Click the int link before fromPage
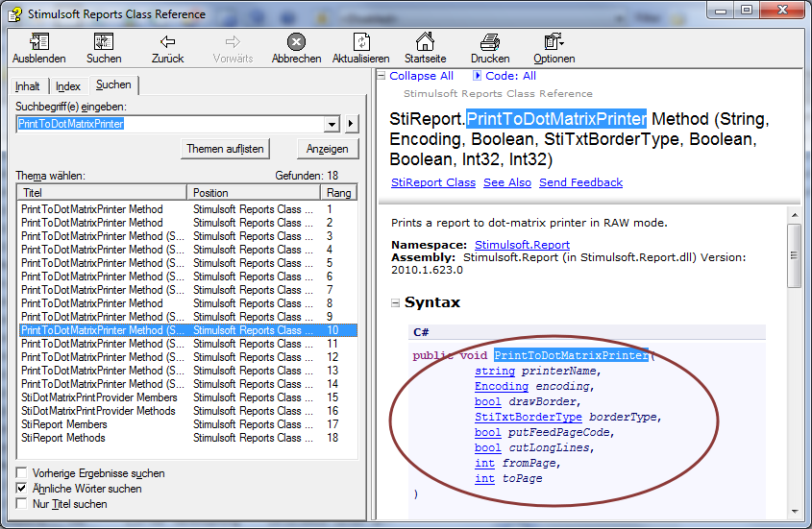The height and width of the screenshot is (529, 812). (x=484, y=464)
